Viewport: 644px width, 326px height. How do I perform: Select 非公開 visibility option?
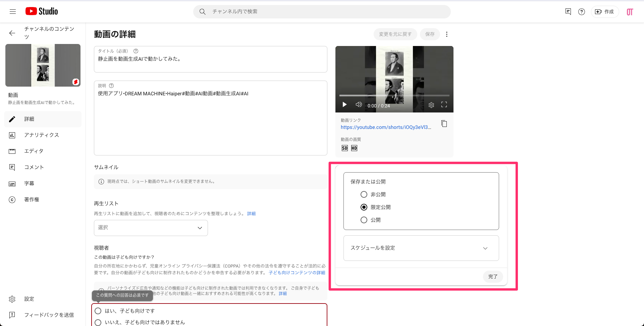pyautogui.click(x=364, y=194)
